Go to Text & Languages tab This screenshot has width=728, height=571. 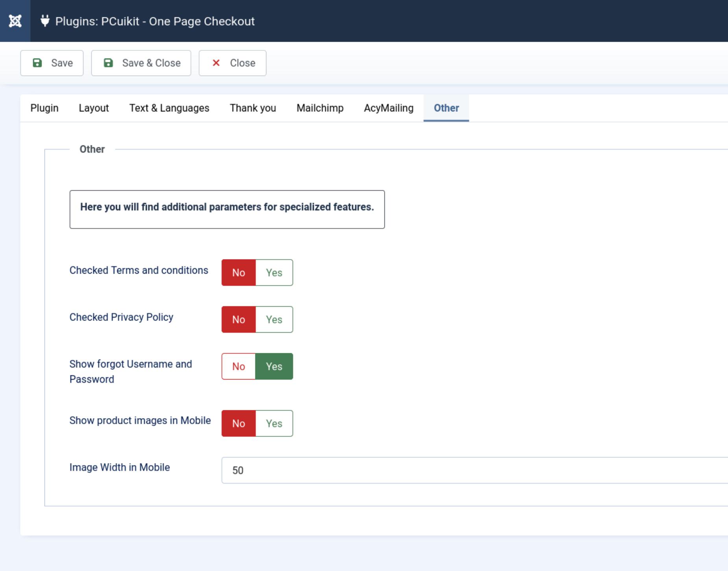point(169,108)
